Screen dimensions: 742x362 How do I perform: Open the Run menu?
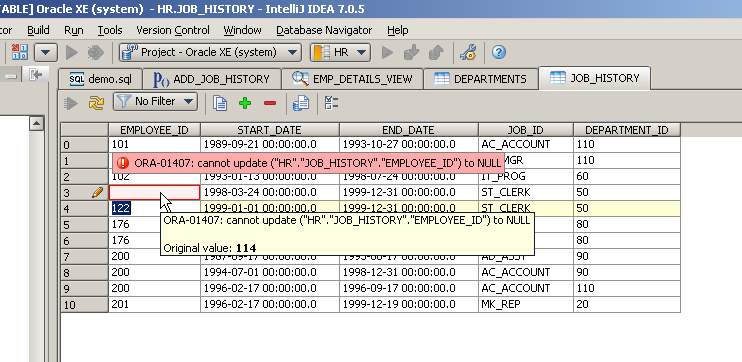(x=74, y=30)
